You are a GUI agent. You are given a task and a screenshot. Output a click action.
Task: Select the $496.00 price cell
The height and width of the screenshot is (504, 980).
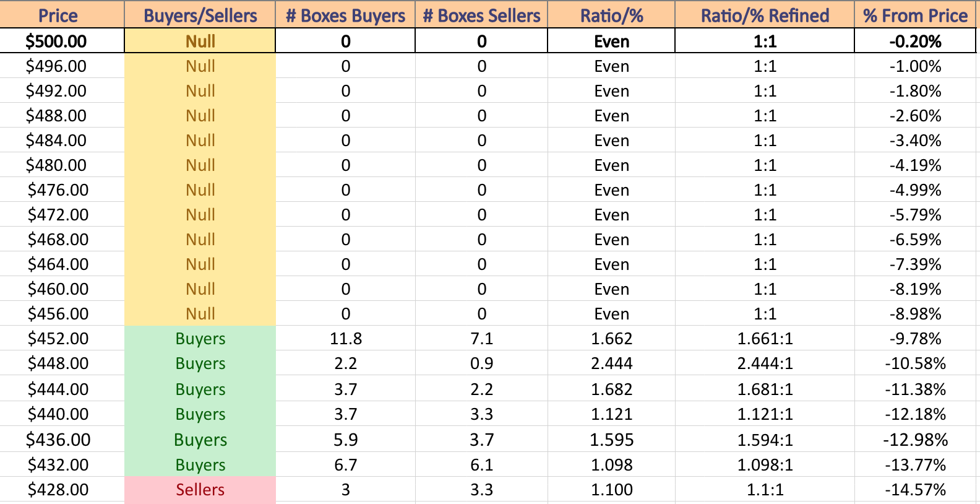pos(62,66)
